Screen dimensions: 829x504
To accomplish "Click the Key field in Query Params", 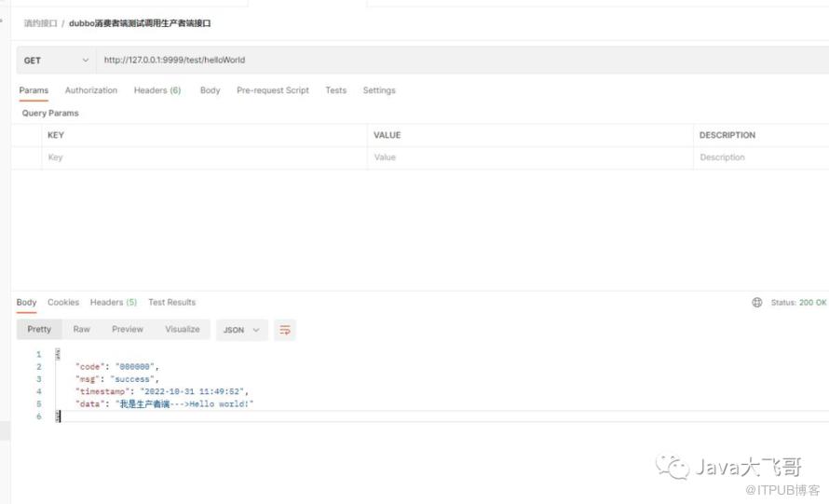I will [205, 157].
